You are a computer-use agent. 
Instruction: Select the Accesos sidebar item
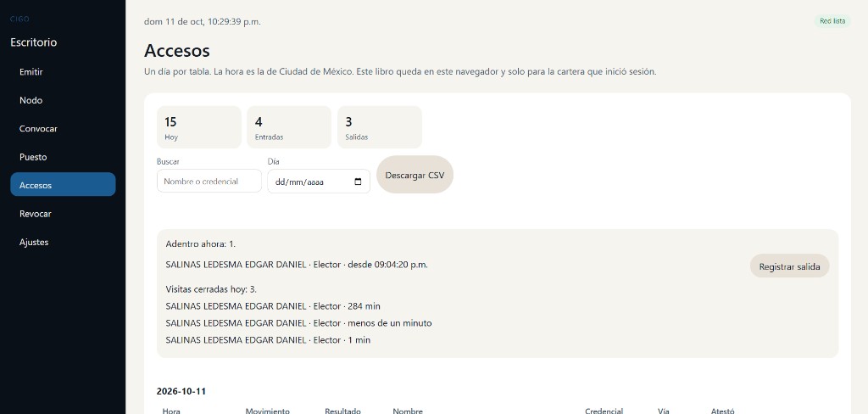pyautogui.click(x=63, y=185)
